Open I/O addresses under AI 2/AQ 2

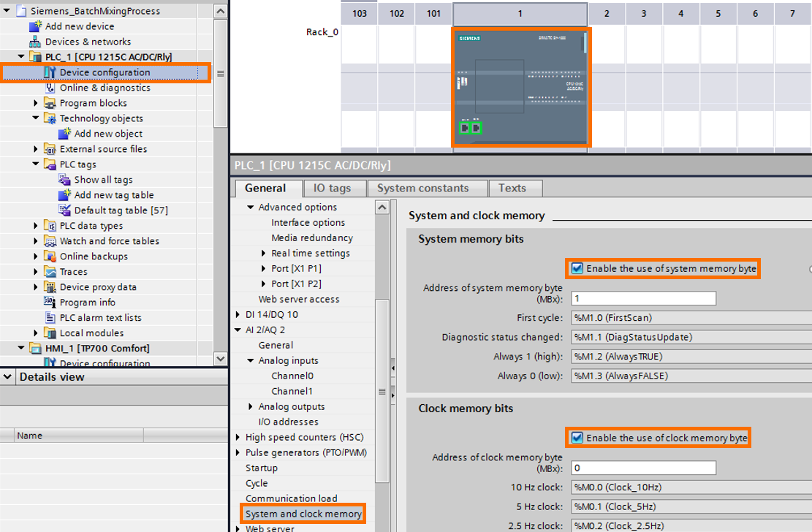pyautogui.click(x=289, y=422)
